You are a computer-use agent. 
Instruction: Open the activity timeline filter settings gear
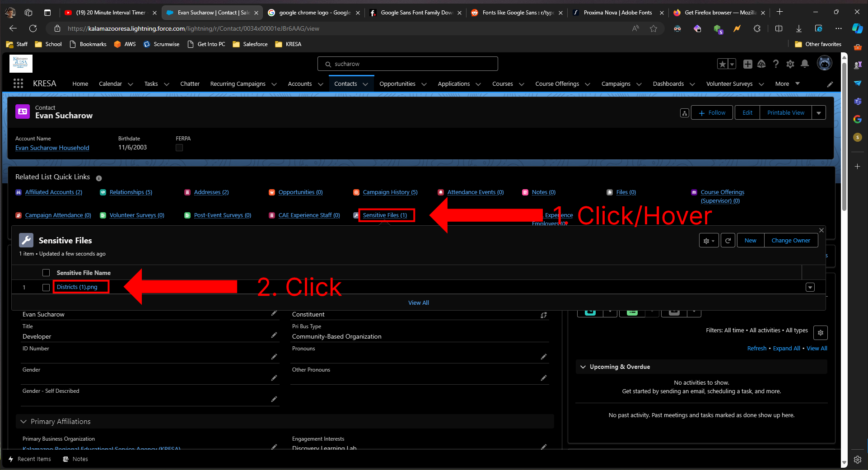pos(821,333)
